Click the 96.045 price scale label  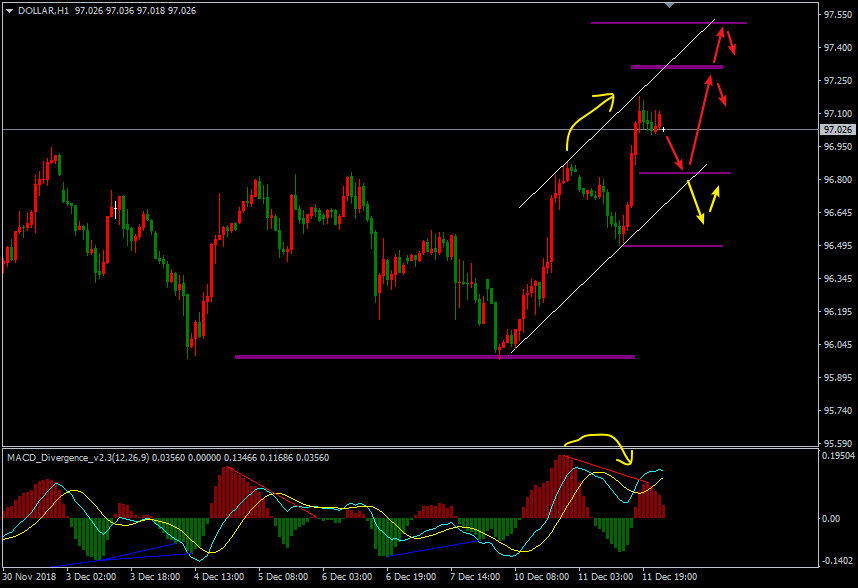[x=837, y=345]
